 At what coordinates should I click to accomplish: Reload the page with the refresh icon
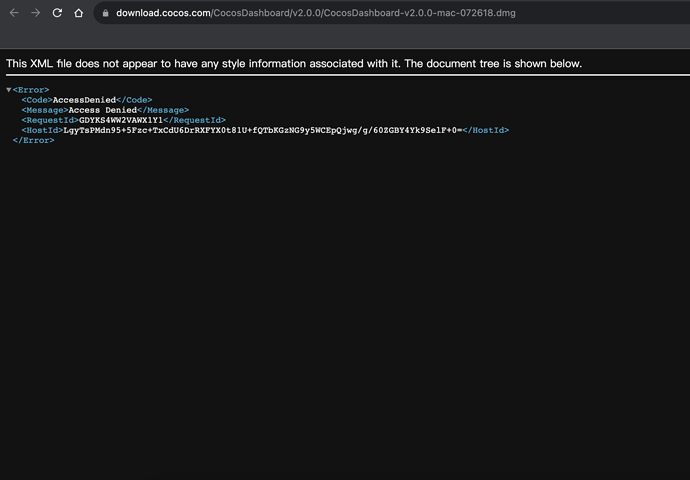[x=57, y=13]
